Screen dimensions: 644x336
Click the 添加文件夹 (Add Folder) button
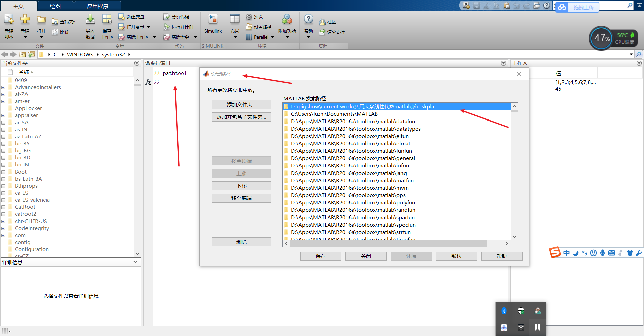[x=241, y=104]
